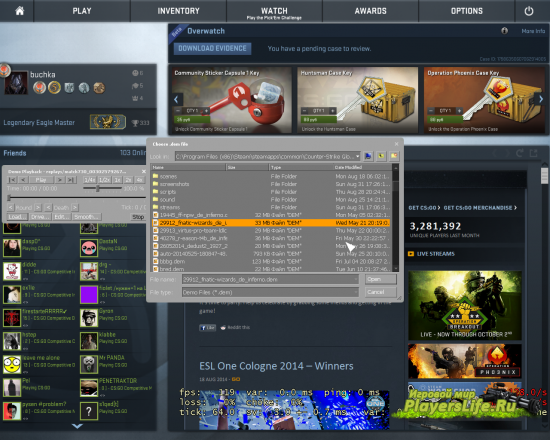Jump to next death in Demo Playback

click(x=75, y=207)
